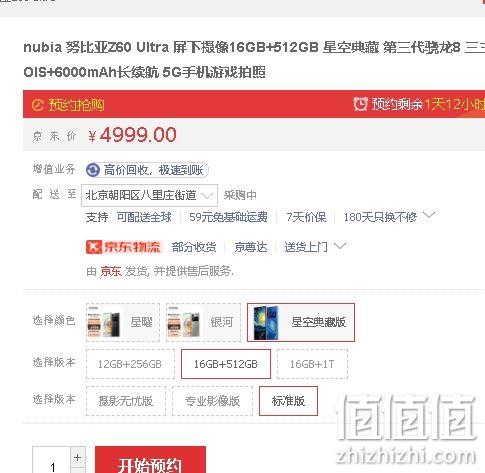Expand the chevron next to 送货上门
The height and width of the screenshot is (473, 485).
point(340,246)
